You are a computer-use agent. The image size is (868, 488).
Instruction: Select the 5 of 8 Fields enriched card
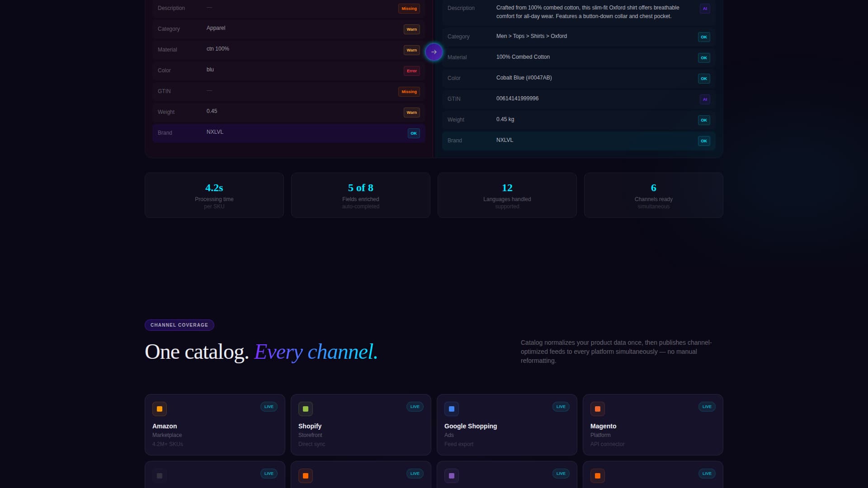(361, 195)
